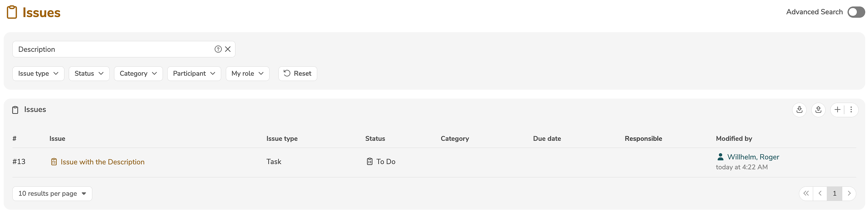Click the export upload icon

[818, 110]
